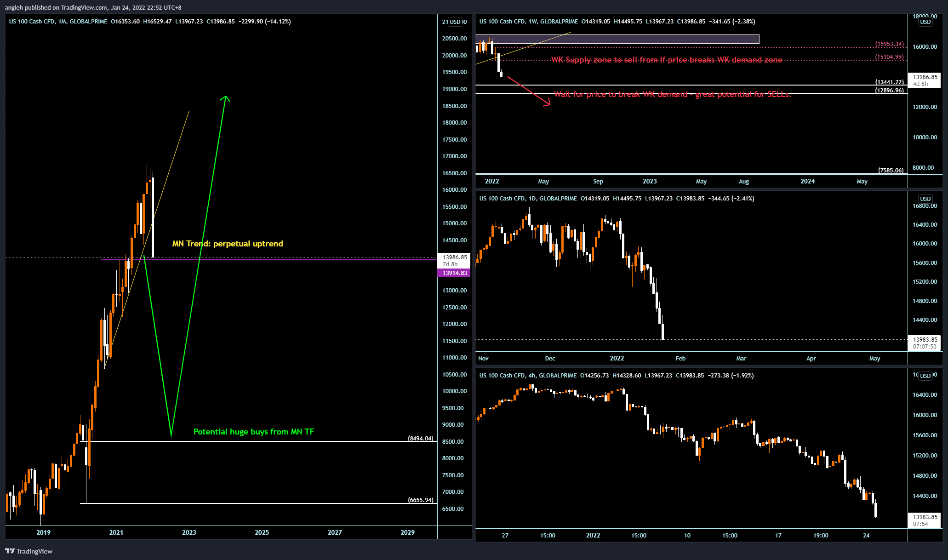Click 4h price label 13983.85 with countdown 07:54
Viewport: 948px width, 560px height.
[925, 520]
